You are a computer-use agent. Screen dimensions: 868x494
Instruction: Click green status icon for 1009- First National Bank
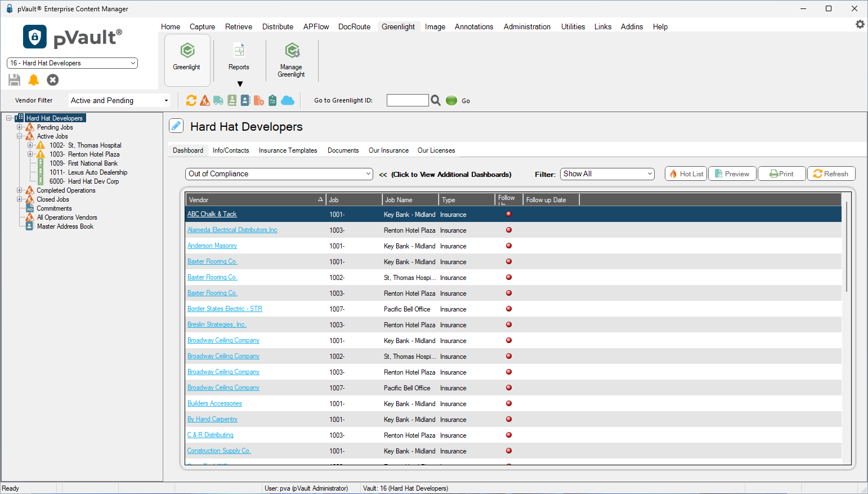41,163
